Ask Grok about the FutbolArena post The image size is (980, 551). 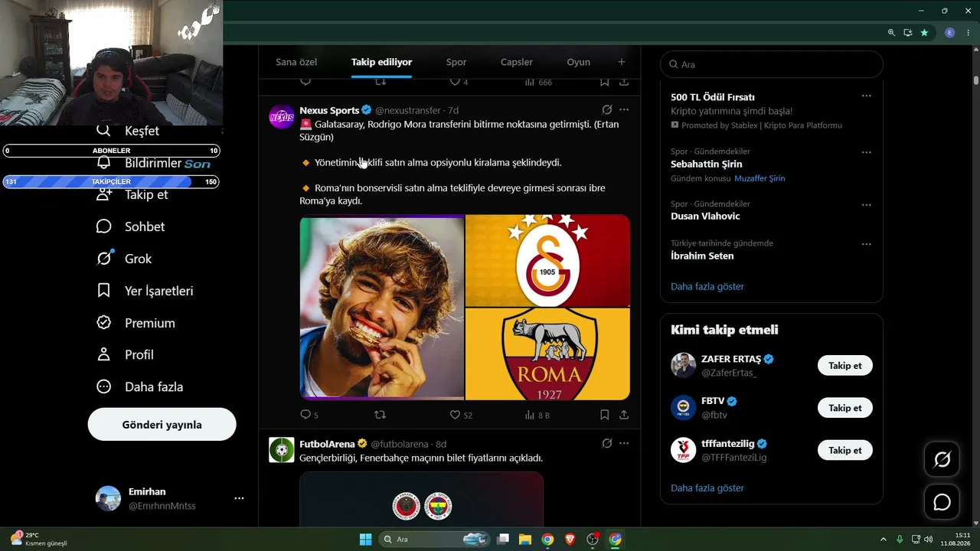point(607,443)
